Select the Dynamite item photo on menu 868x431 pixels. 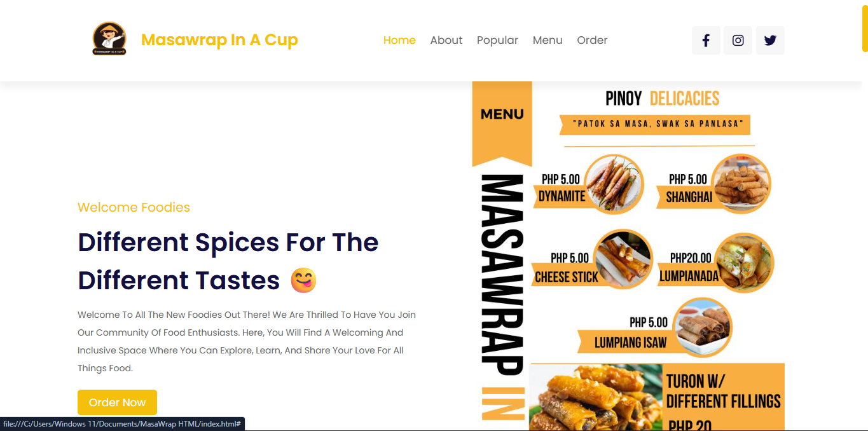coord(614,184)
